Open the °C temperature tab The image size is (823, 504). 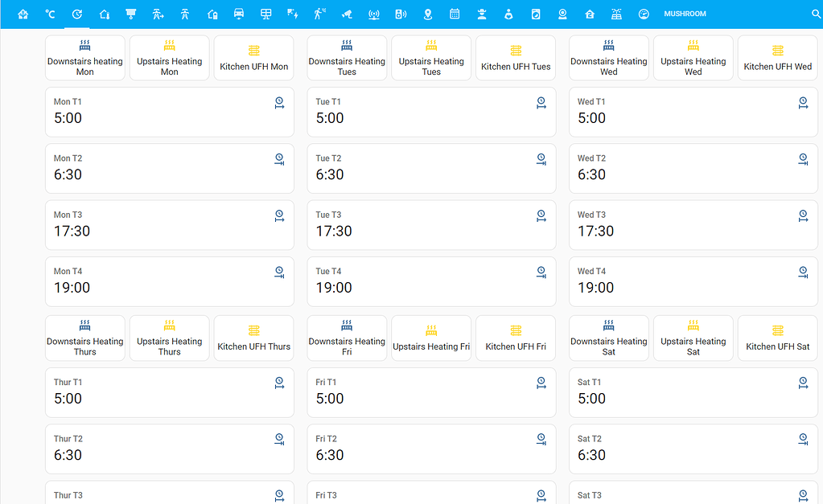point(50,14)
